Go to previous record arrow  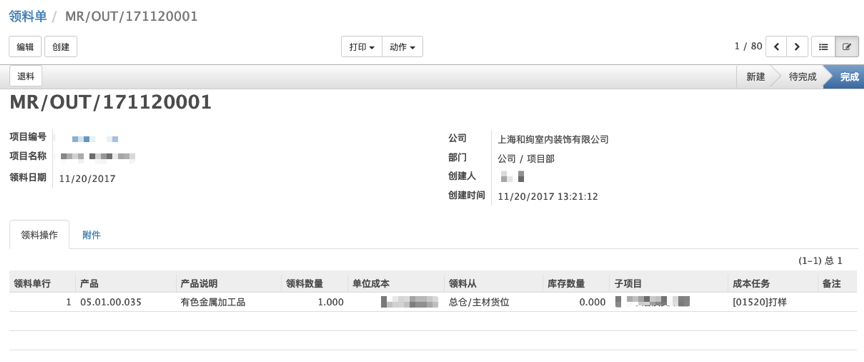[776, 47]
